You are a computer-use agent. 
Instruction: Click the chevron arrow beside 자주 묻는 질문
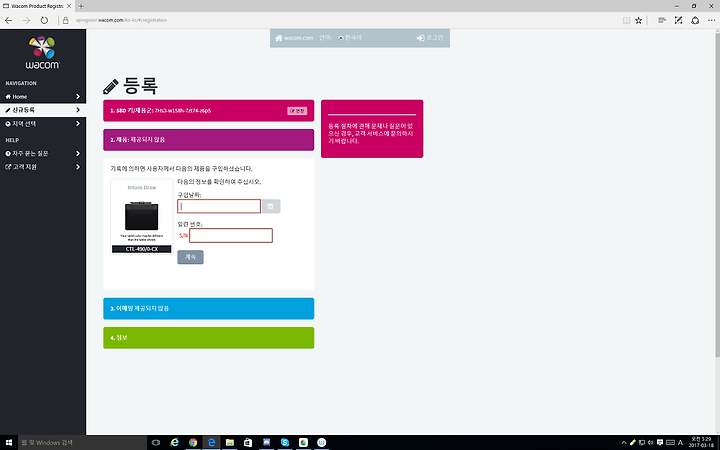[x=78, y=153]
